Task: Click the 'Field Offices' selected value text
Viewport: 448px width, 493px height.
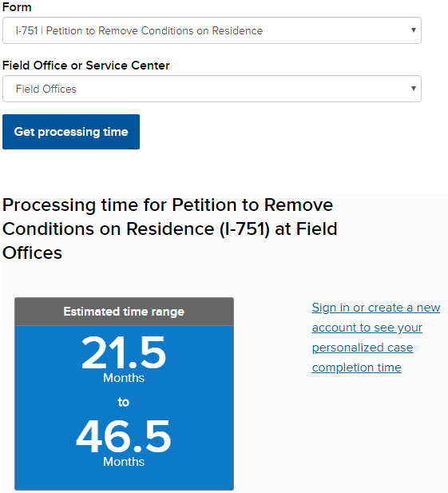Action: 46,89
